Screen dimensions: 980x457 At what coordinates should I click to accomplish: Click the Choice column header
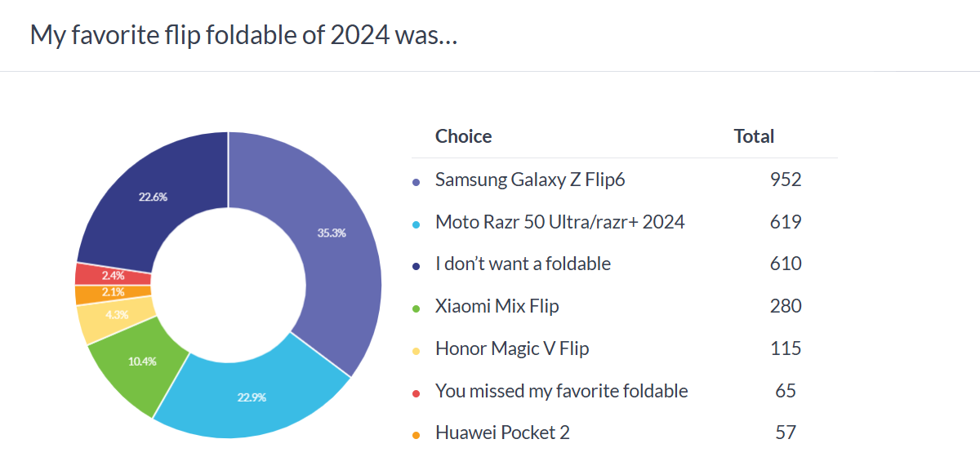(463, 136)
